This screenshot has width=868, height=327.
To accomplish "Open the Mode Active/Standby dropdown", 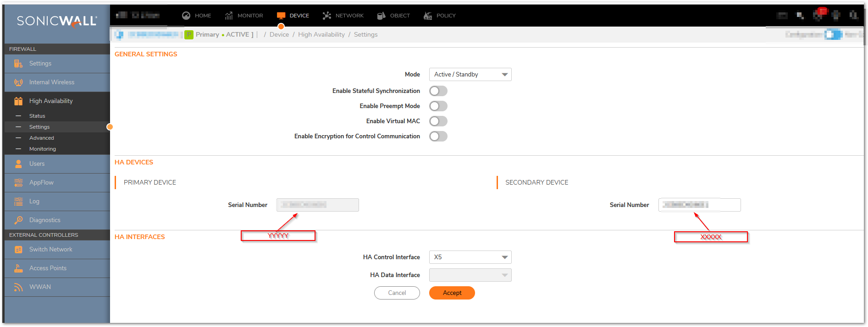I will 470,75.
